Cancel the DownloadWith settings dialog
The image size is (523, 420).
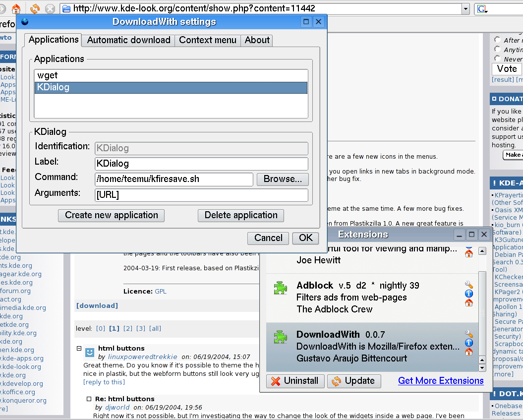click(268, 238)
